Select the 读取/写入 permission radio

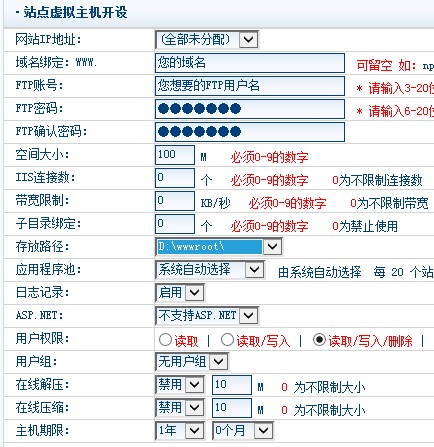[227, 340]
